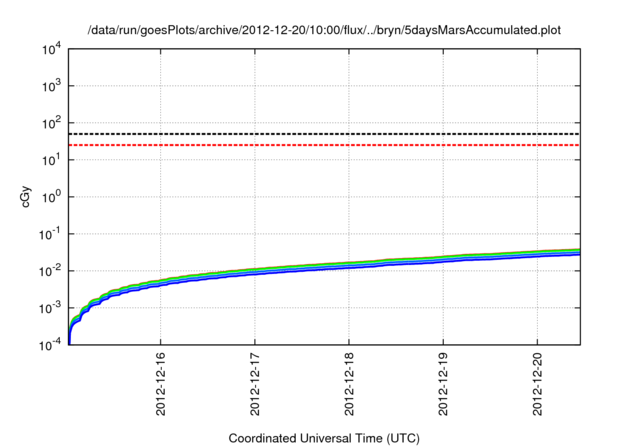Click the 2012-12-18 date label
Viewport: 640px width, 448px height.
(x=349, y=384)
